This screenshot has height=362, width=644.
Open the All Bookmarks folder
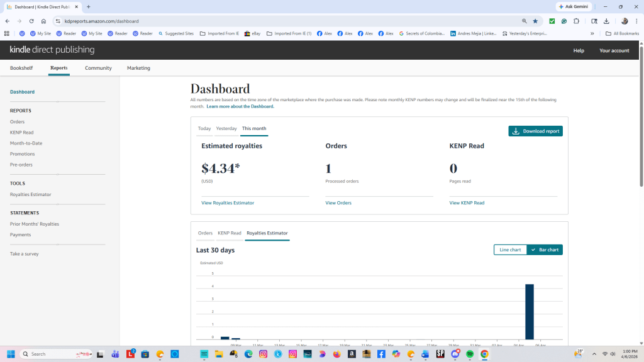click(x=622, y=33)
